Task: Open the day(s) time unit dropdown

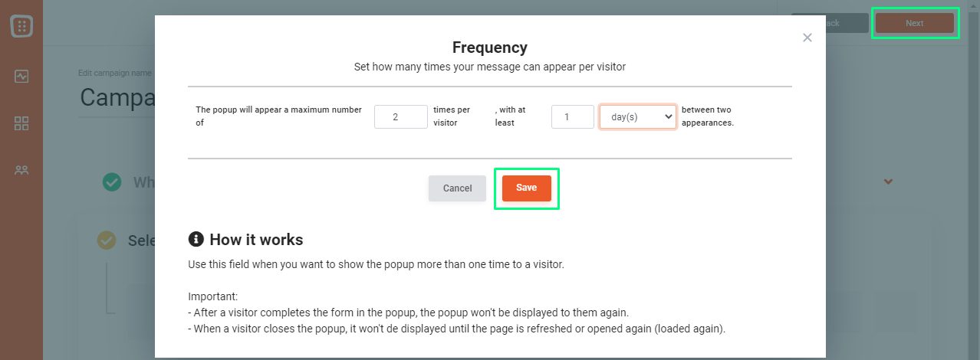Action: tap(637, 117)
